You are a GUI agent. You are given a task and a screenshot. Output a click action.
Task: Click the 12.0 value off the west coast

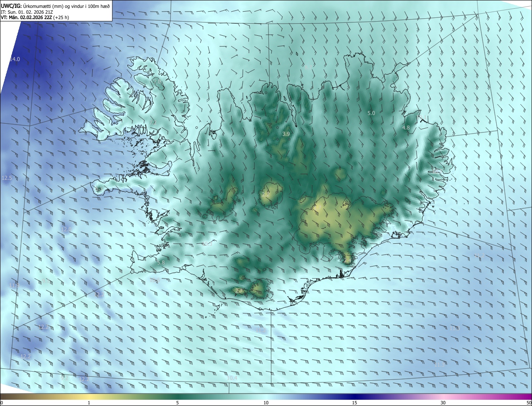[66, 229]
